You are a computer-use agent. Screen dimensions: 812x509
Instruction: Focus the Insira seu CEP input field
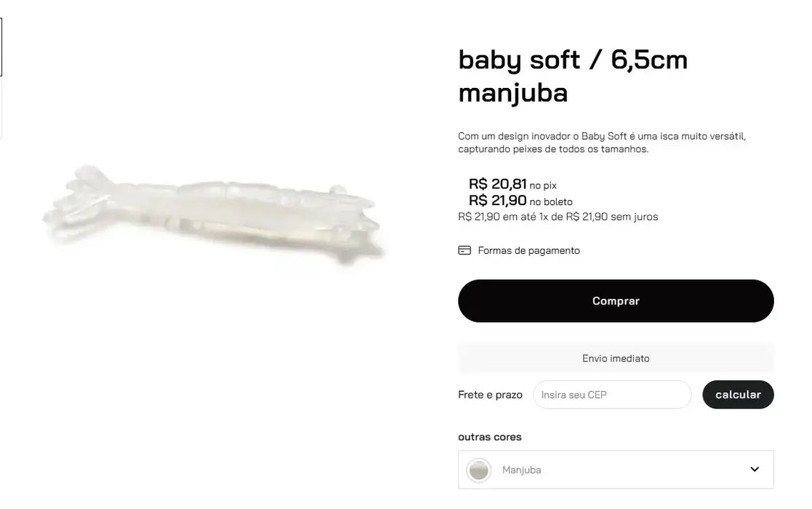pyautogui.click(x=612, y=395)
